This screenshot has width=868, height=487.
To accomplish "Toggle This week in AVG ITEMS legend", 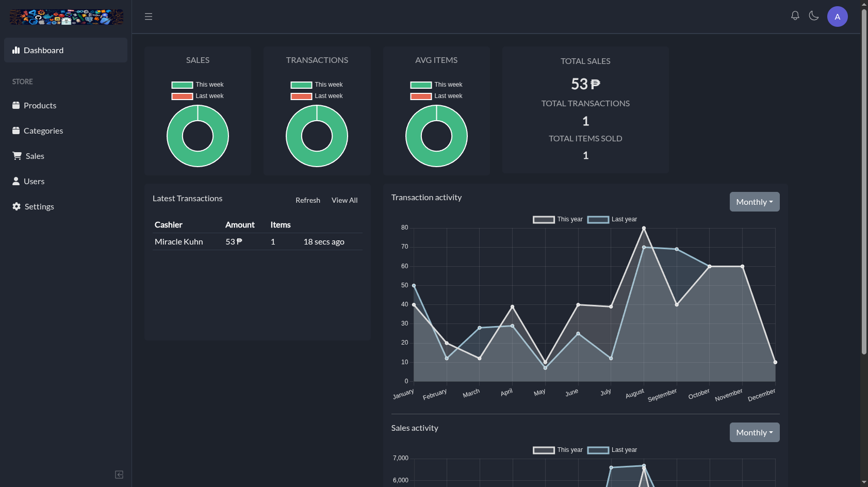I will pos(436,85).
